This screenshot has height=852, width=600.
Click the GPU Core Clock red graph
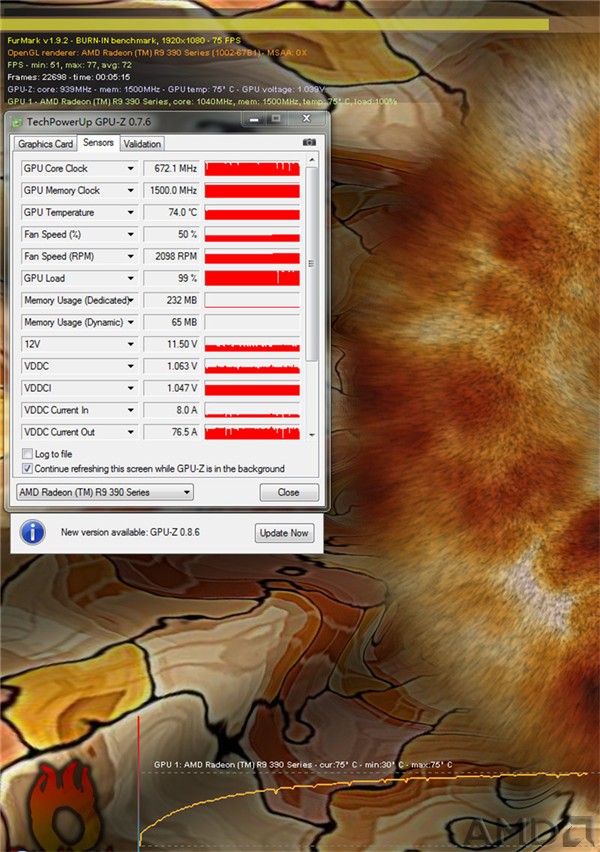(252, 168)
